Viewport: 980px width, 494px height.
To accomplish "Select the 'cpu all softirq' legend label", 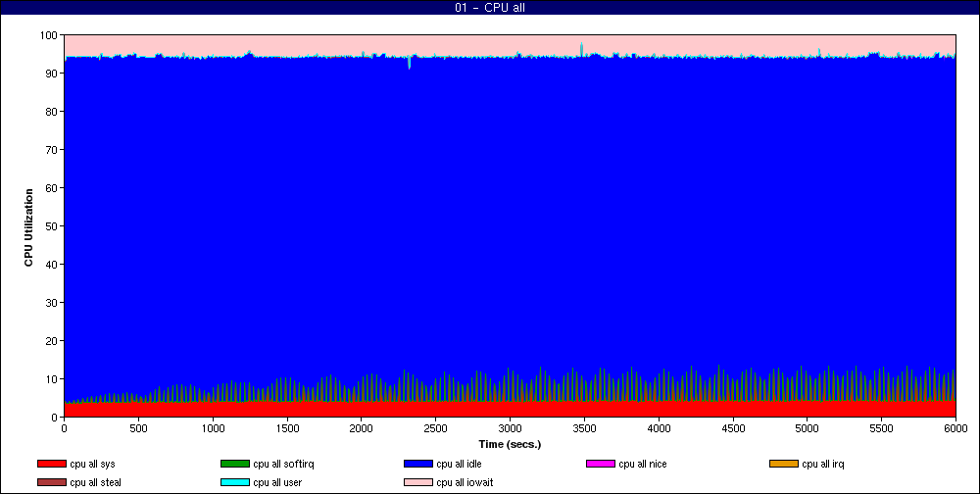I will 284,464.
